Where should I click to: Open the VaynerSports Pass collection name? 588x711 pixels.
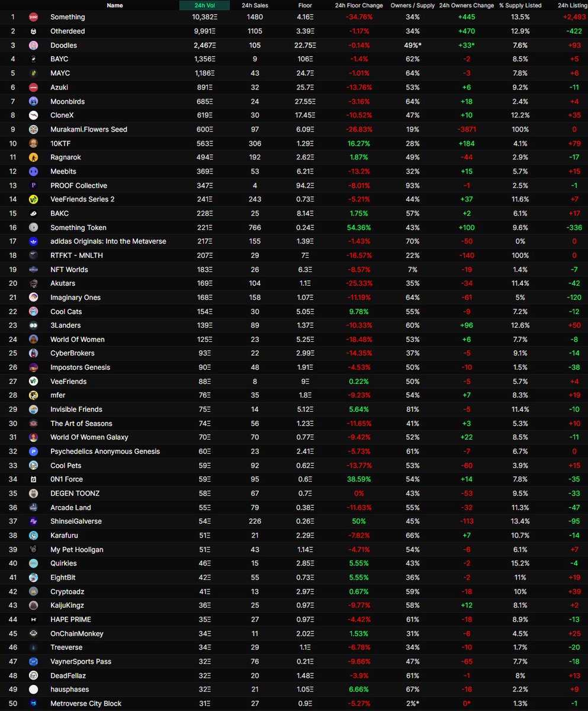81,662
